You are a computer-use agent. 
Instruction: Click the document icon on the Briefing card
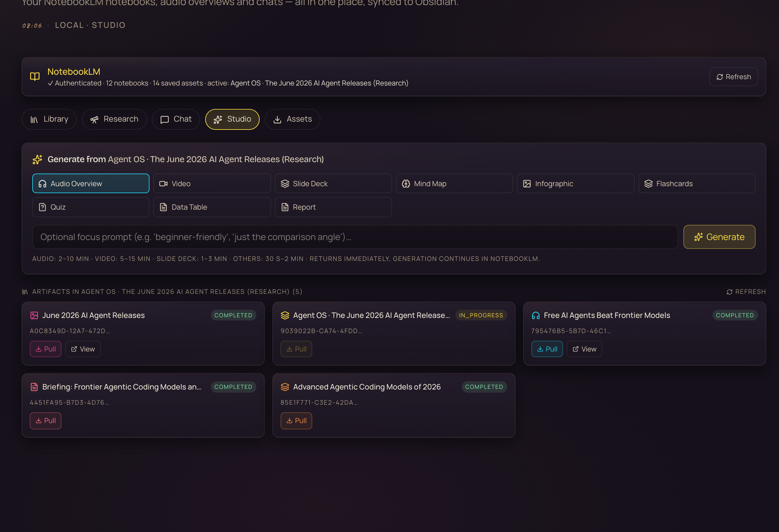click(x=34, y=387)
